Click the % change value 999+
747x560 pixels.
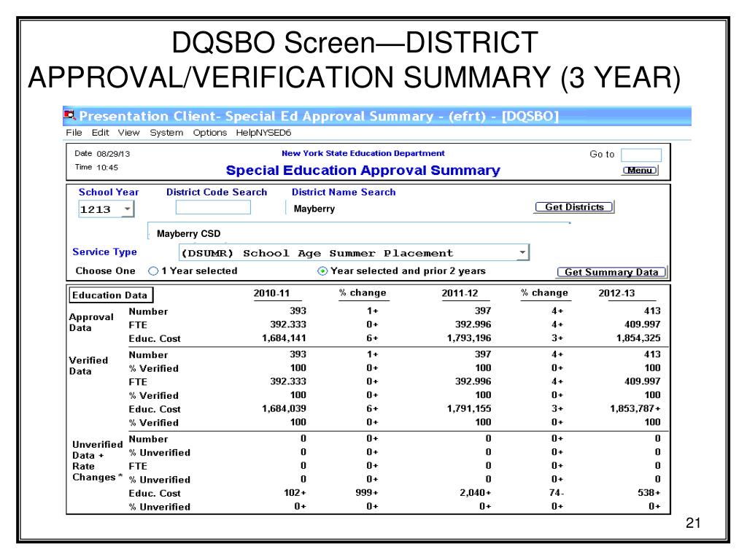click(x=367, y=493)
